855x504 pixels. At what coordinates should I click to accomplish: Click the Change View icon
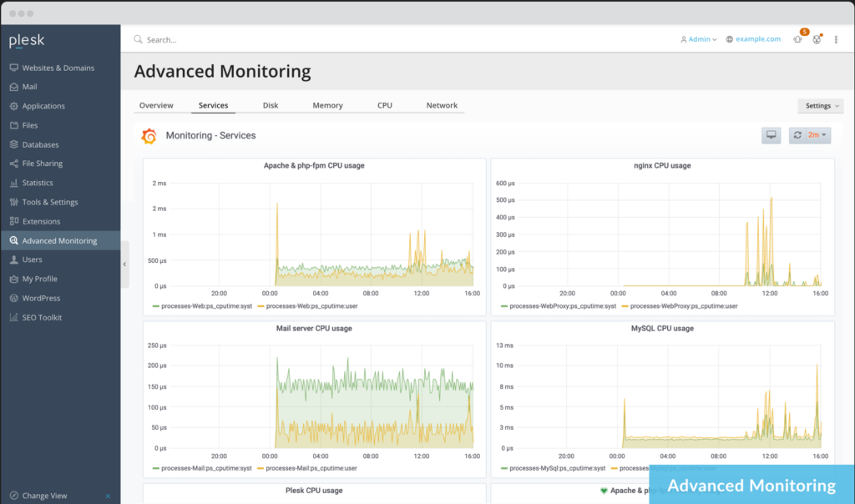click(x=13, y=496)
